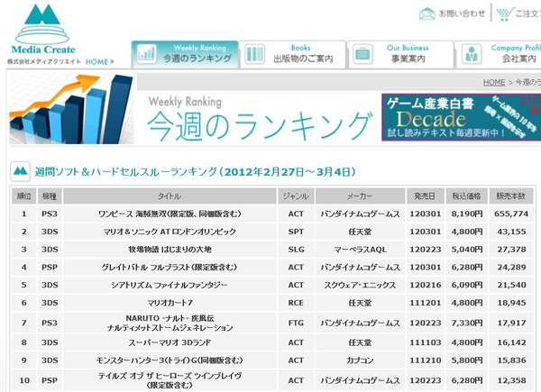Click genre FTG in NARUTO row

[296, 323]
